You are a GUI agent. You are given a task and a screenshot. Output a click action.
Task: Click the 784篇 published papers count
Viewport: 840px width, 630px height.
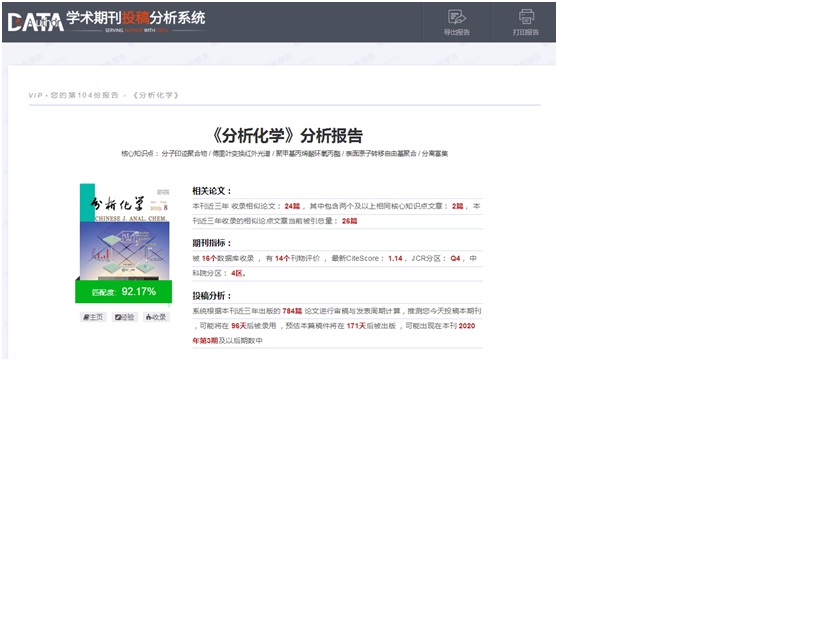coord(292,311)
